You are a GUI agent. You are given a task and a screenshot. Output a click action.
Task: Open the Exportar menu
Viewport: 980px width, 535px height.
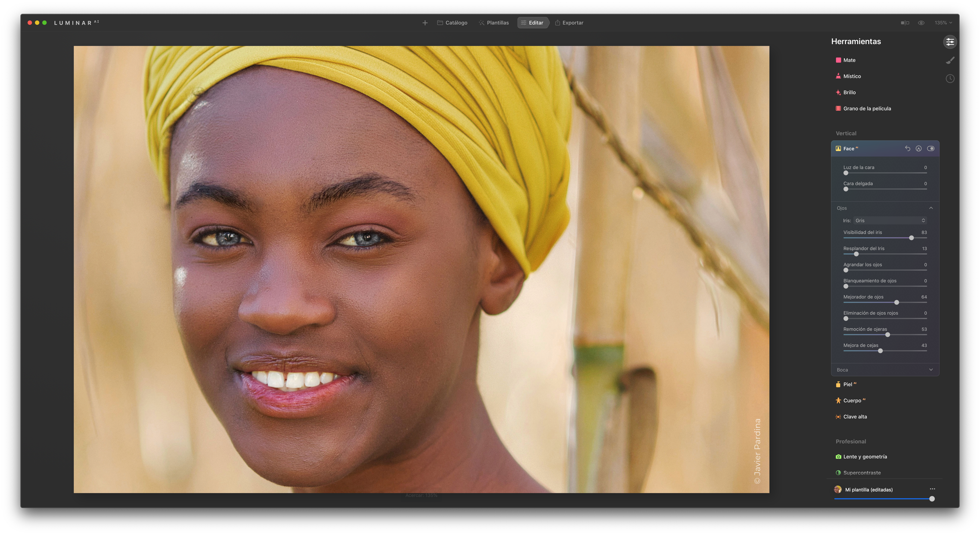tap(569, 23)
